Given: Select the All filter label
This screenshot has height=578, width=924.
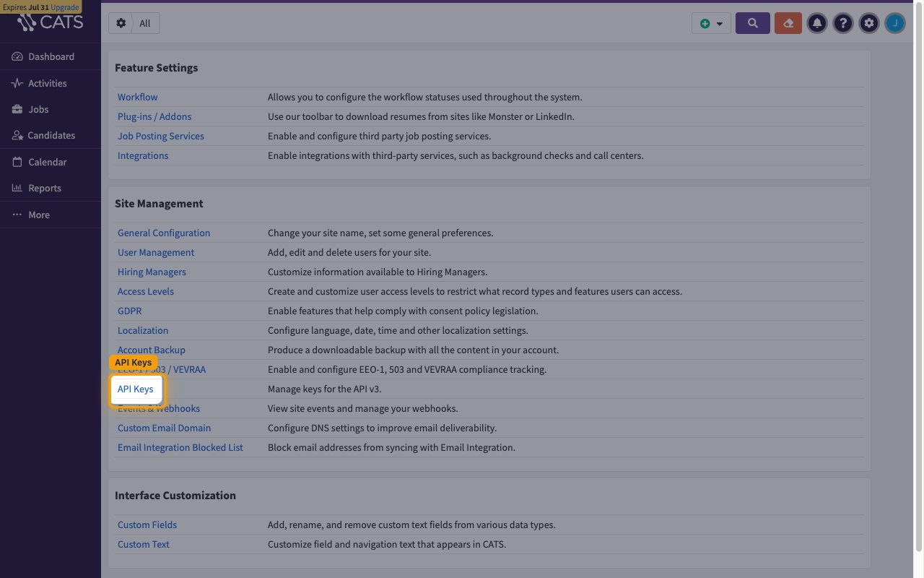Looking at the screenshot, I should click(145, 23).
